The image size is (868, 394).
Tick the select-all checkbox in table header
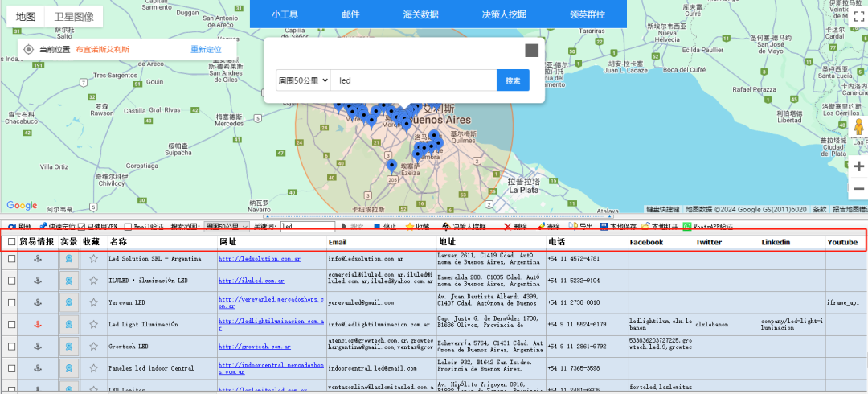click(x=11, y=242)
